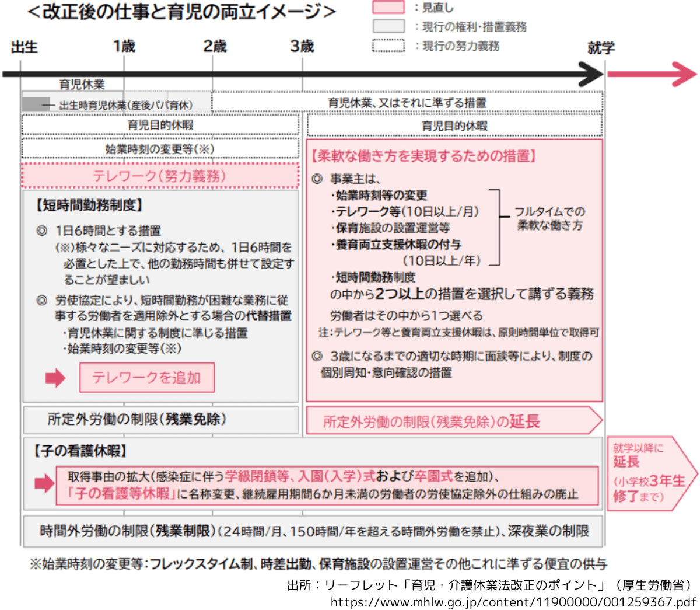The width and height of the screenshot is (700, 610).
Task: Click the 就学 timeline label
Action: 601,48
